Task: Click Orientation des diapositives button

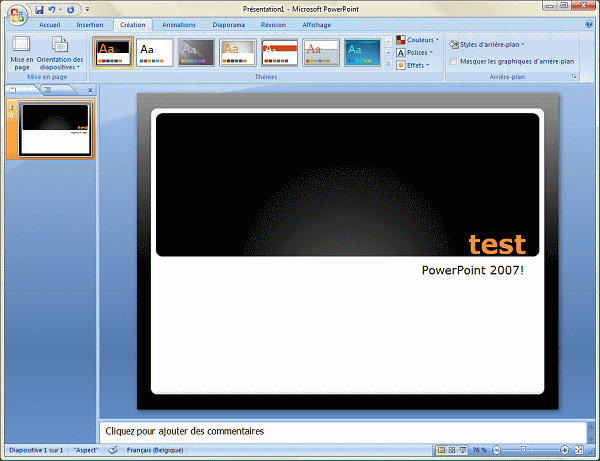Action: (x=60, y=54)
